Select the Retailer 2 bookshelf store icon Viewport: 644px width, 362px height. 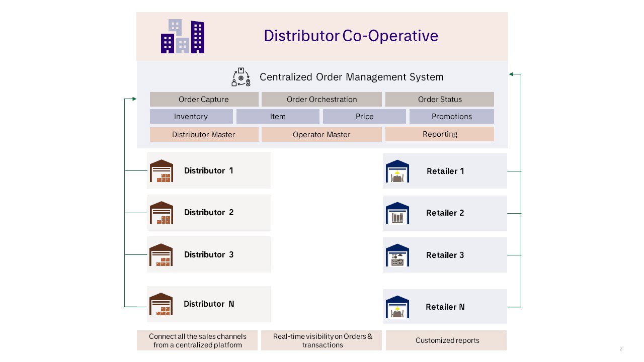(x=397, y=213)
